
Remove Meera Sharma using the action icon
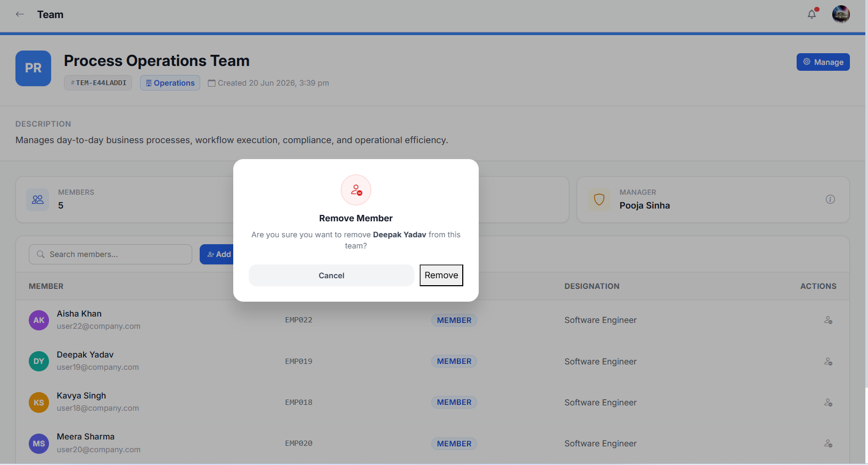(x=828, y=443)
